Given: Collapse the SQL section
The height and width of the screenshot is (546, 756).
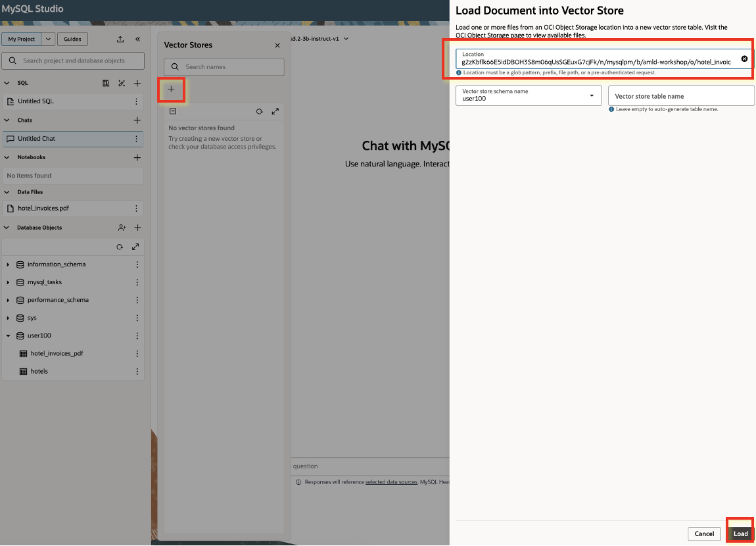Looking at the screenshot, I should coord(7,83).
